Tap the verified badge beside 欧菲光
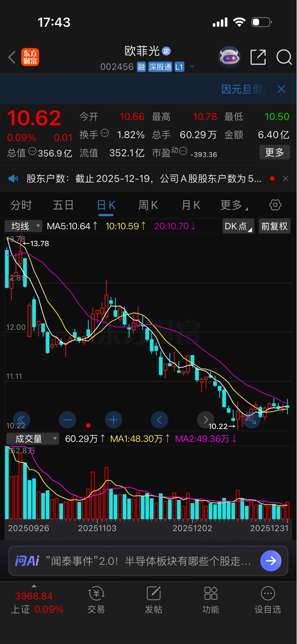 coord(166,51)
